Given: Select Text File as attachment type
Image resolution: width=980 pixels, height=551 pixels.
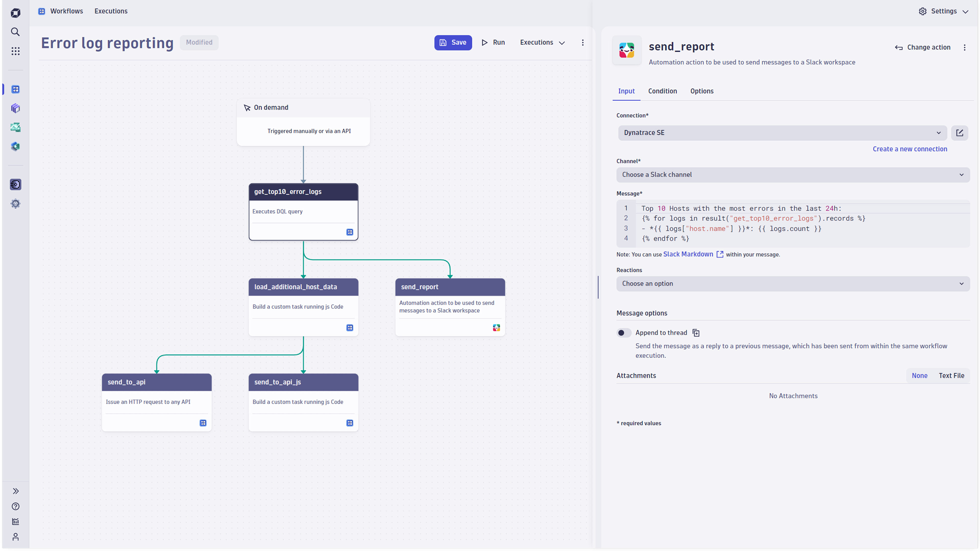Looking at the screenshot, I should pos(951,375).
